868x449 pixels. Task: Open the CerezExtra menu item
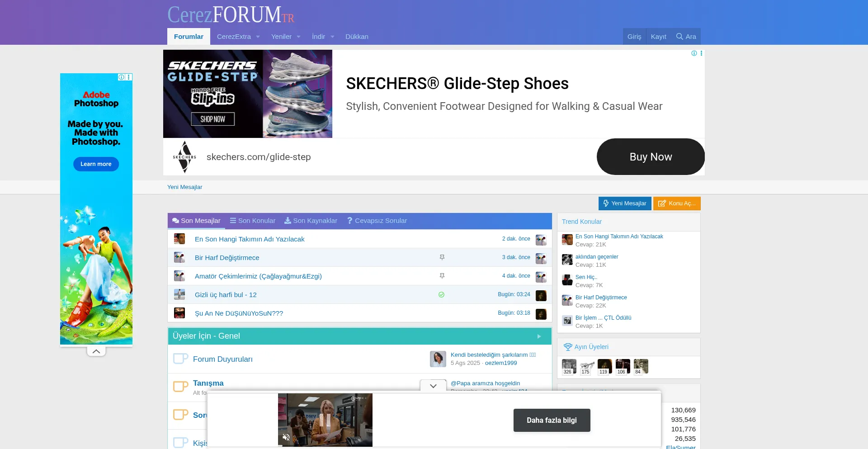tap(234, 37)
